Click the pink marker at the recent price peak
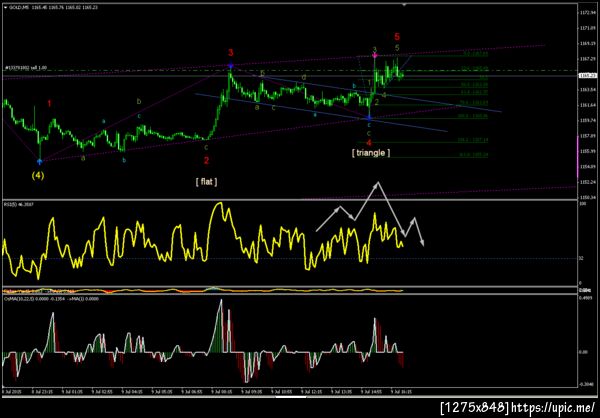This screenshot has width=600, height=418. (375, 56)
